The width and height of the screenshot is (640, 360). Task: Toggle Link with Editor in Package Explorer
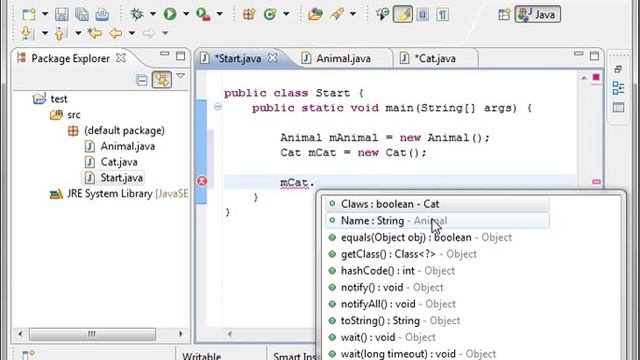tap(162, 79)
